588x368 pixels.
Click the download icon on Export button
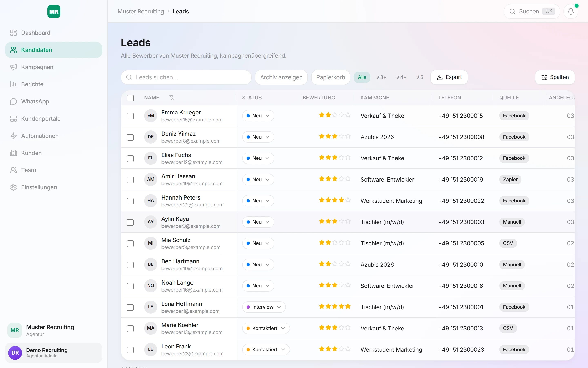pyautogui.click(x=440, y=77)
